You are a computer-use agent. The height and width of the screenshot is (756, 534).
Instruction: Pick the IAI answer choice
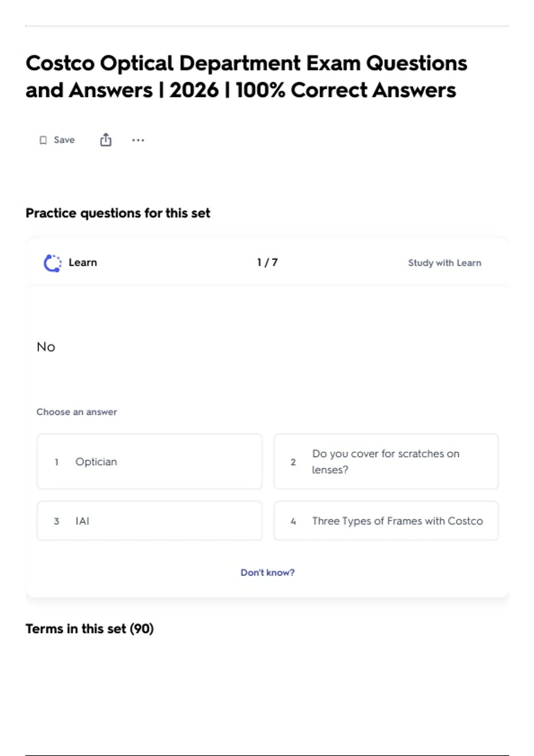point(150,521)
